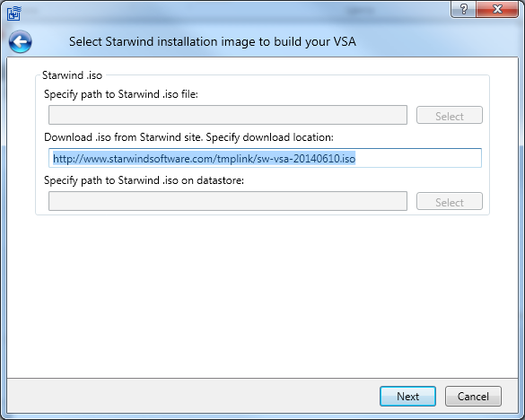Screen dimensions: 525x420
Task: Click the blank white area below the group box
Action: (x=262, y=294)
